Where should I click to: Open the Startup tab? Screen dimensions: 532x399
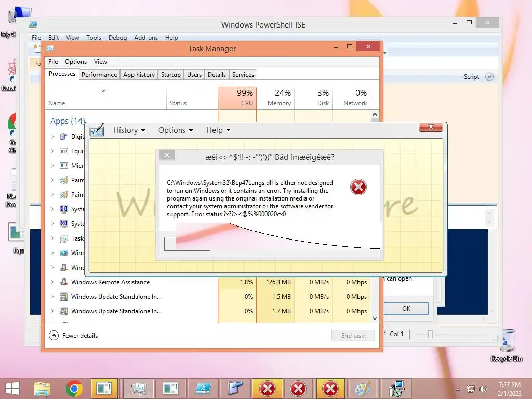pyautogui.click(x=170, y=75)
